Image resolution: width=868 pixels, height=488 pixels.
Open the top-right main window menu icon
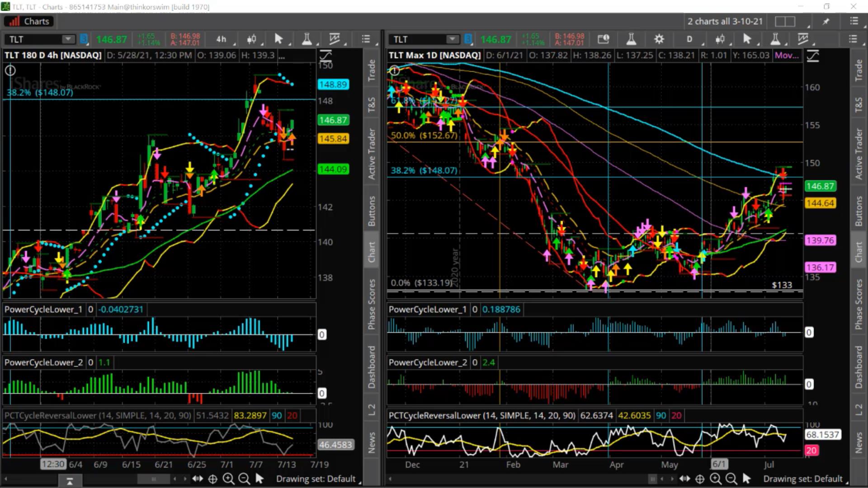[854, 21]
